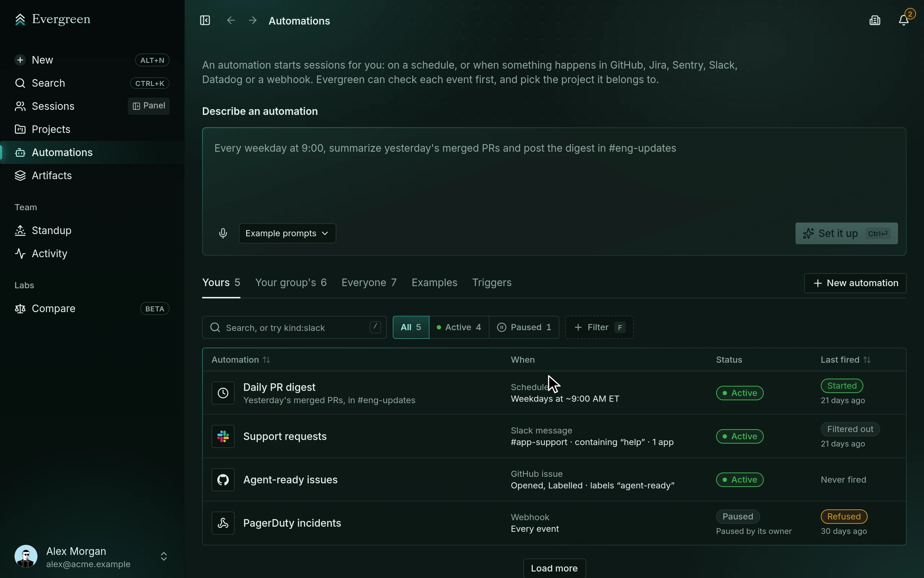Click the Slack icon for Support requests
Screen dimensions: 924x578
pyautogui.click(x=223, y=436)
